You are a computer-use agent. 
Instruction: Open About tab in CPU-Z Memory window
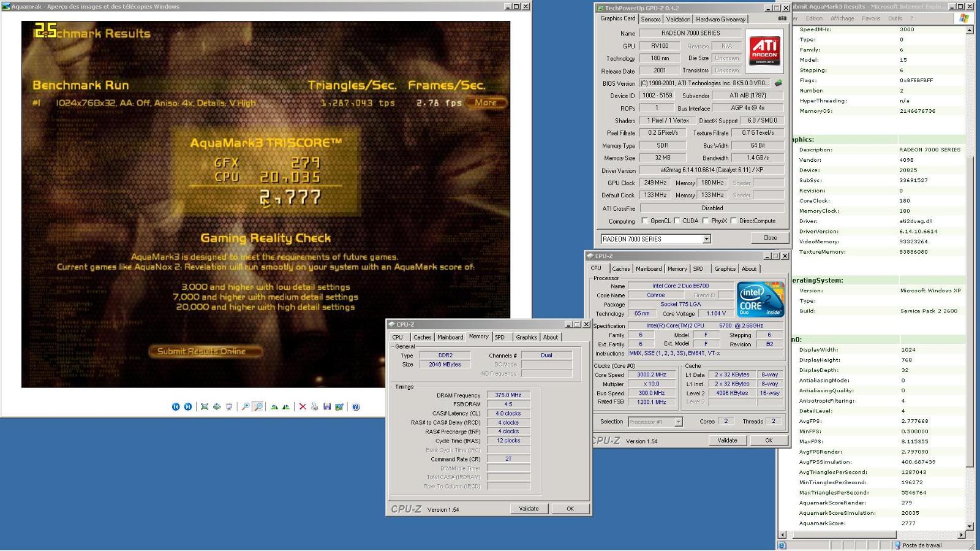point(551,337)
